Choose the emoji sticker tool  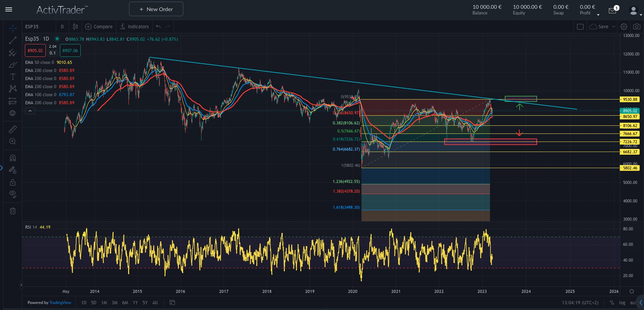click(12, 113)
